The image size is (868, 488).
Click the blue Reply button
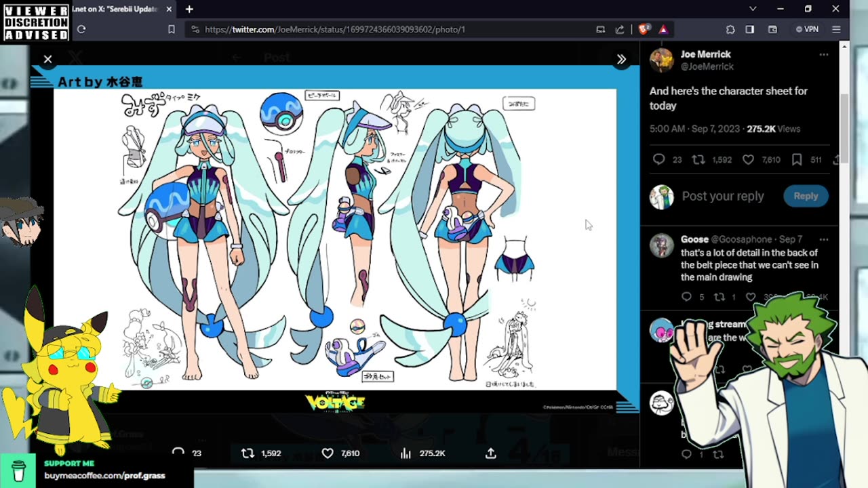coord(806,196)
